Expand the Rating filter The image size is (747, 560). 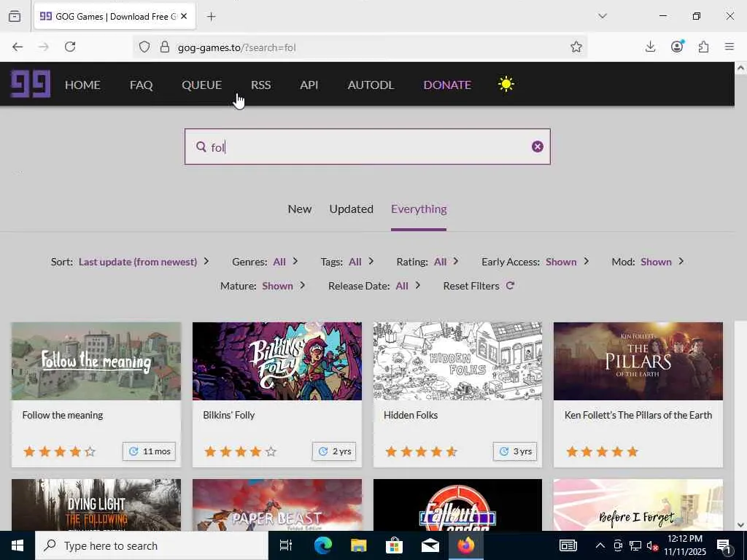point(427,262)
